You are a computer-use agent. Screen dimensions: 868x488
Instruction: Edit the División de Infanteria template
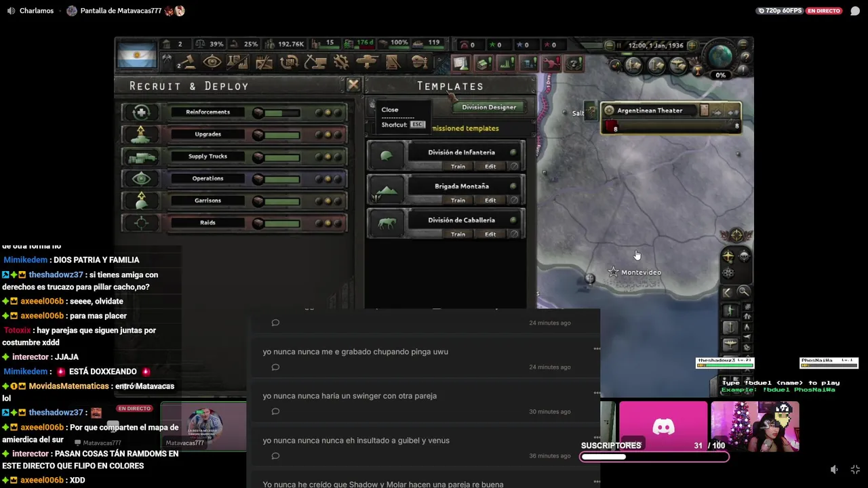tap(490, 167)
